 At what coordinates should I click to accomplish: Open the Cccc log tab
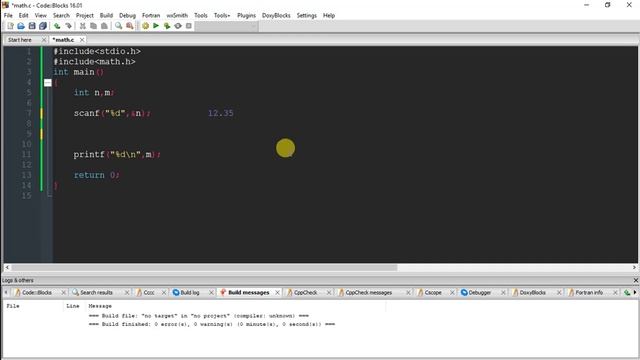tap(149, 293)
